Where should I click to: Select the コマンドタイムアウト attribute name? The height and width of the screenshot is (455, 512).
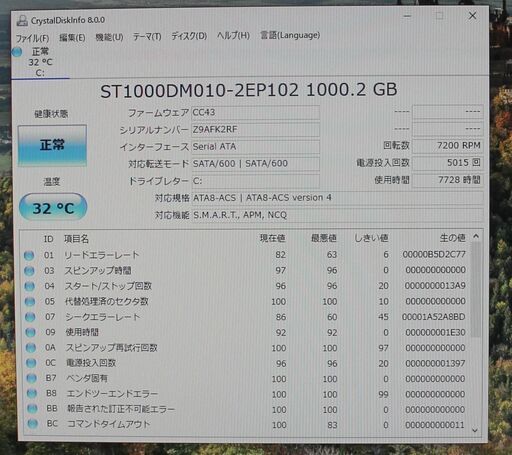click(109, 424)
